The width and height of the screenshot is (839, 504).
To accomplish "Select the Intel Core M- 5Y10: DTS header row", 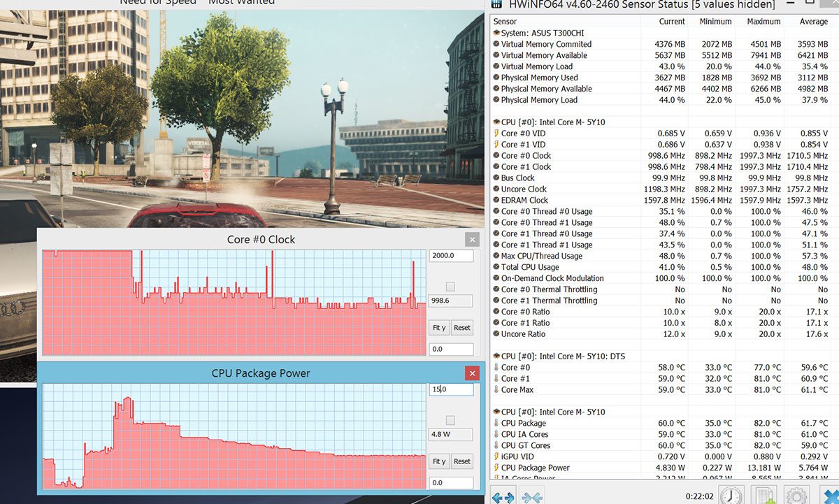I will click(x=661, y=357).
